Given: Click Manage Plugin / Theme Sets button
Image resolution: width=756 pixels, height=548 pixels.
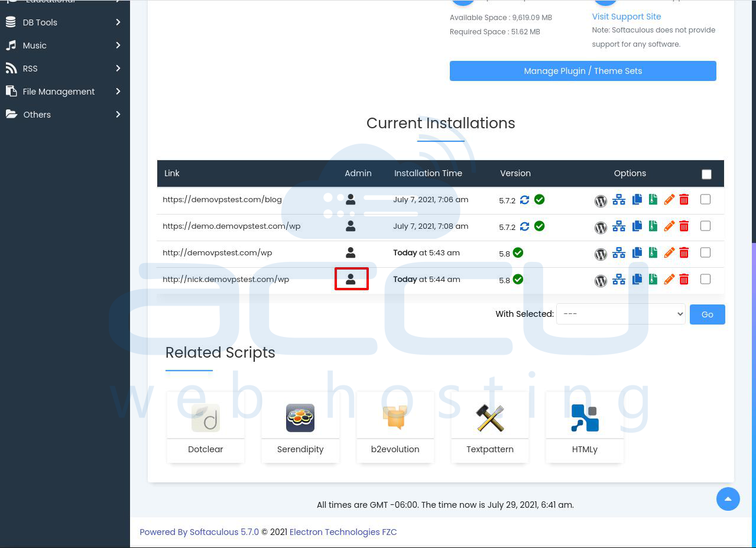Looking at the screenshot, I should [x=583, y=71].
